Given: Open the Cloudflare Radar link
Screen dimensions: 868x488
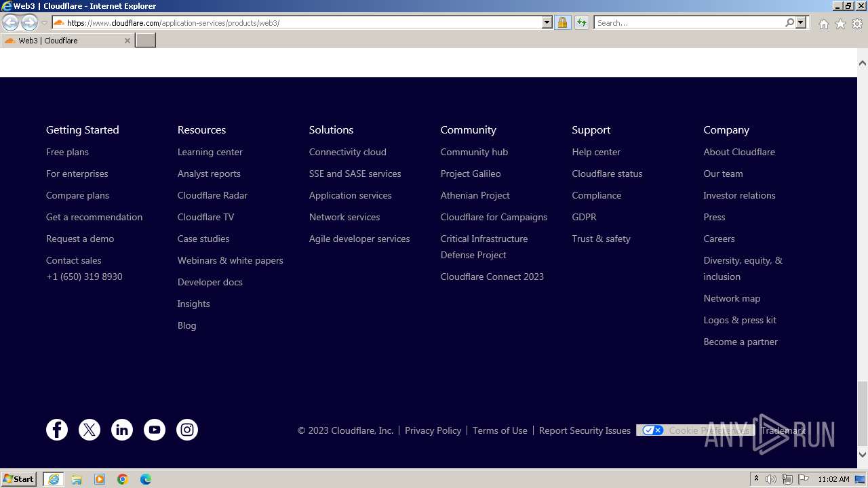Looking at the screenshot, I should pos(212,195).
